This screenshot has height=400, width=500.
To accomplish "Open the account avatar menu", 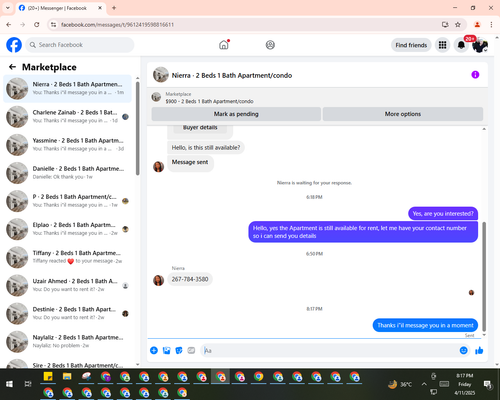I will 480,45.
